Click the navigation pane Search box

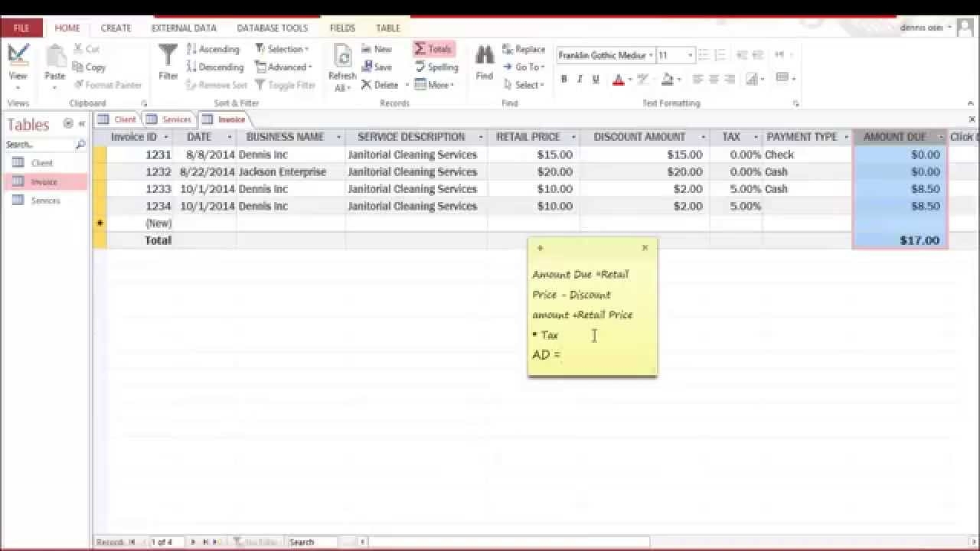(38, 144)
